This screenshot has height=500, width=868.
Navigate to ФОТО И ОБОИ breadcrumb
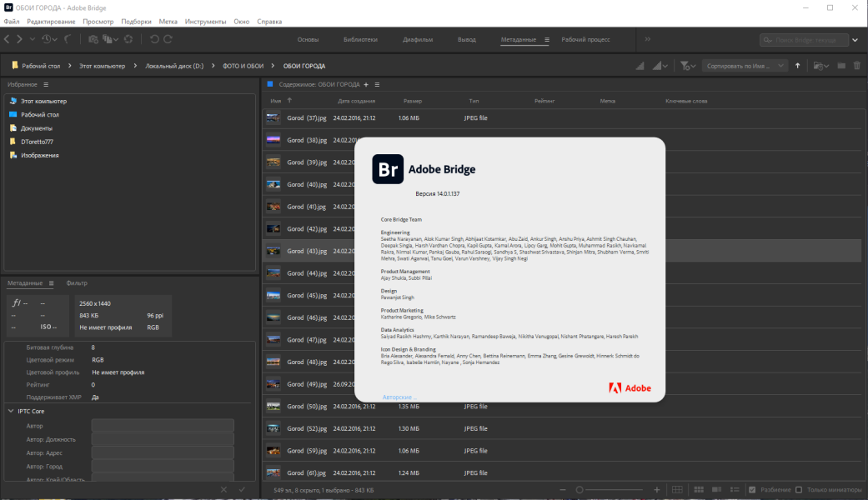coord(243,66)
